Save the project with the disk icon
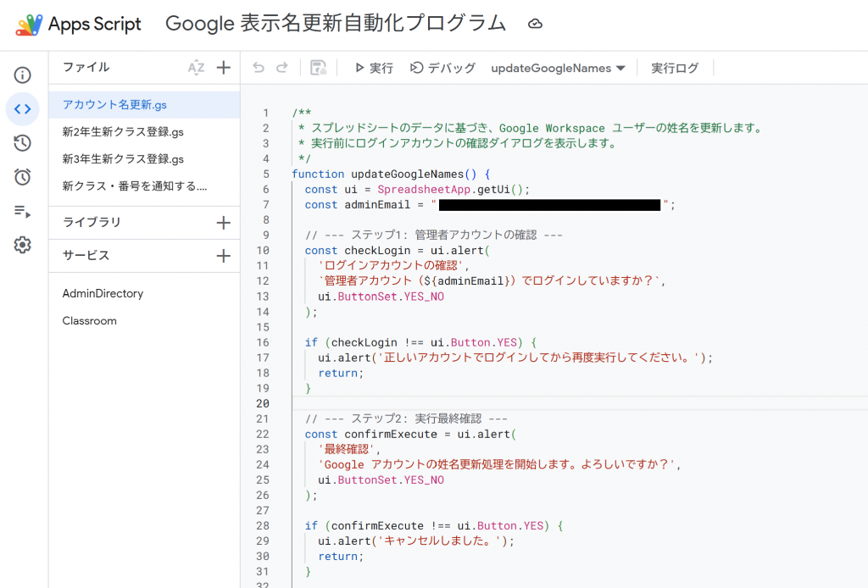Viewport: 868px width, 588px height. pos(319,68)
